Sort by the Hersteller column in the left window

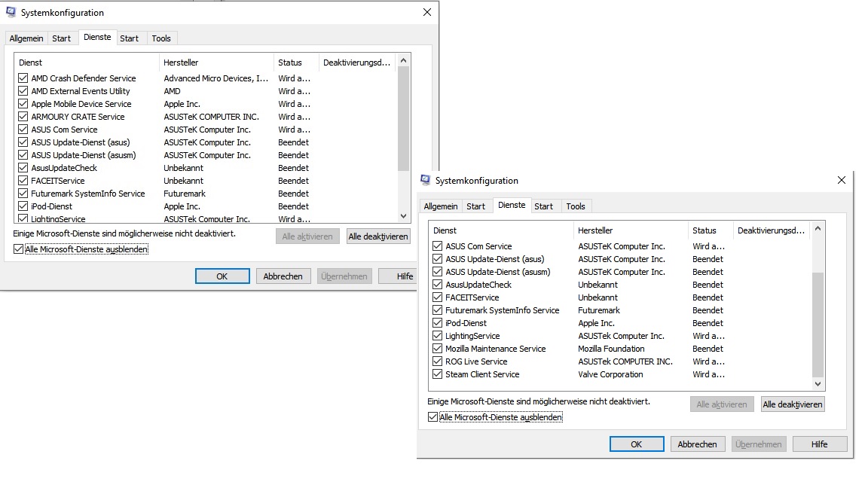(x=216, y=63)
